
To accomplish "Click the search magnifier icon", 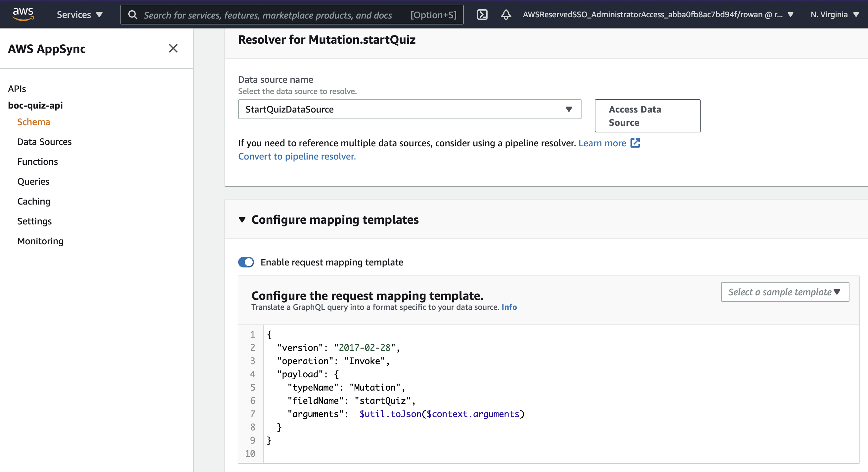I will pos(133,15).
